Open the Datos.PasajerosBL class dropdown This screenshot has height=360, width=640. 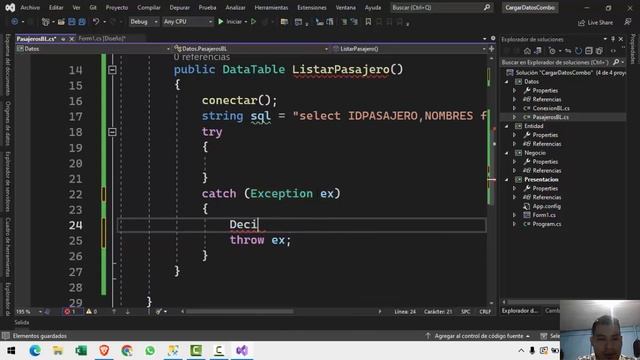(x=251, y=49)
